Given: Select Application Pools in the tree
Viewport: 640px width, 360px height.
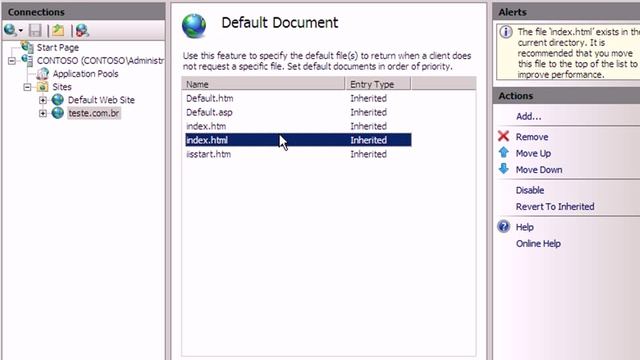Looking at the screenshot, I should (85, 74).
